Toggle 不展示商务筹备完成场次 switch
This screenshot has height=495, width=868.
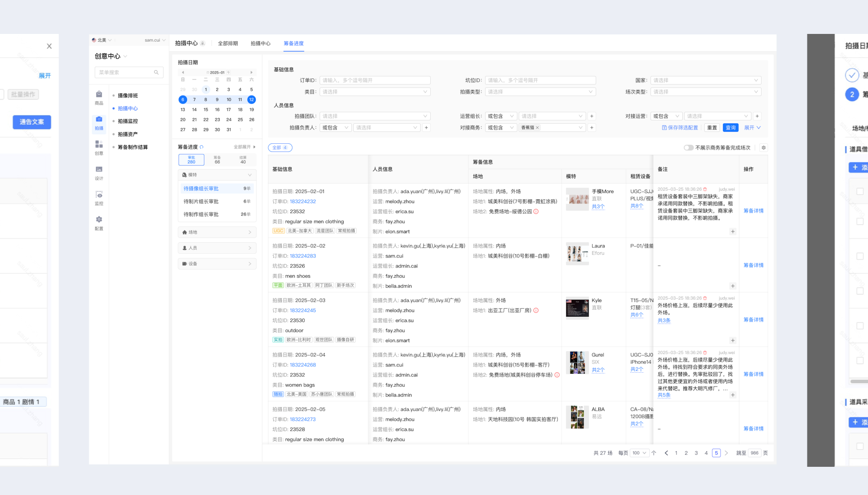[x=688, y=148]
